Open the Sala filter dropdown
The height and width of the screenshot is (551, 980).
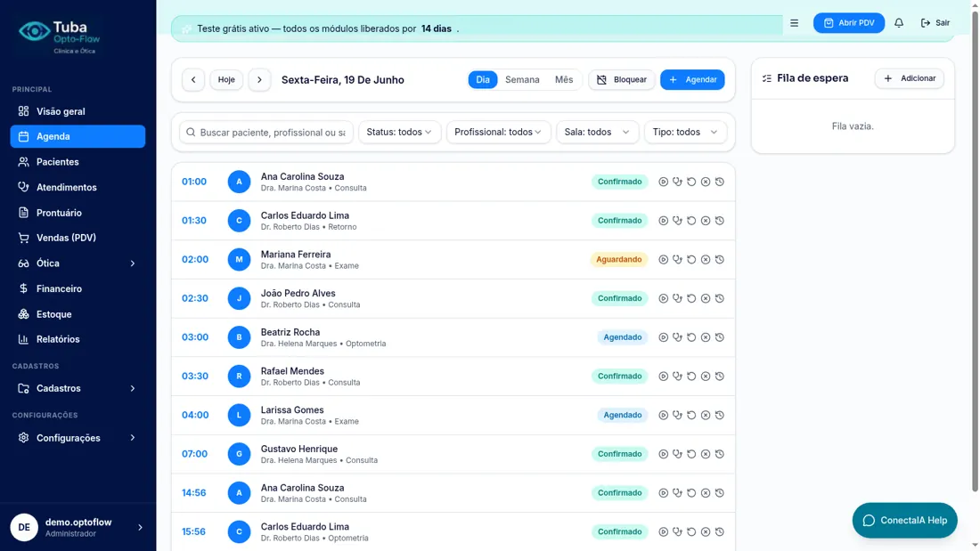[597, 133]
